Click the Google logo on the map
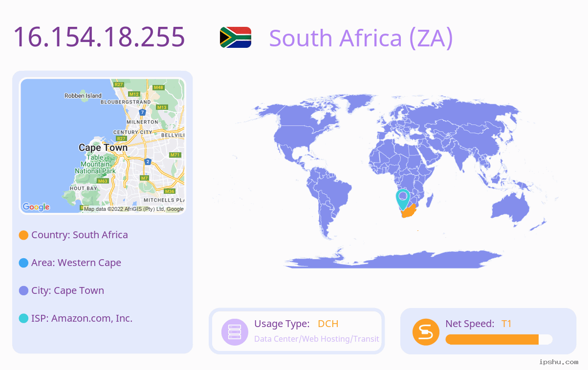The height and width of the screenshot is (370, 588). click(36, 207)
